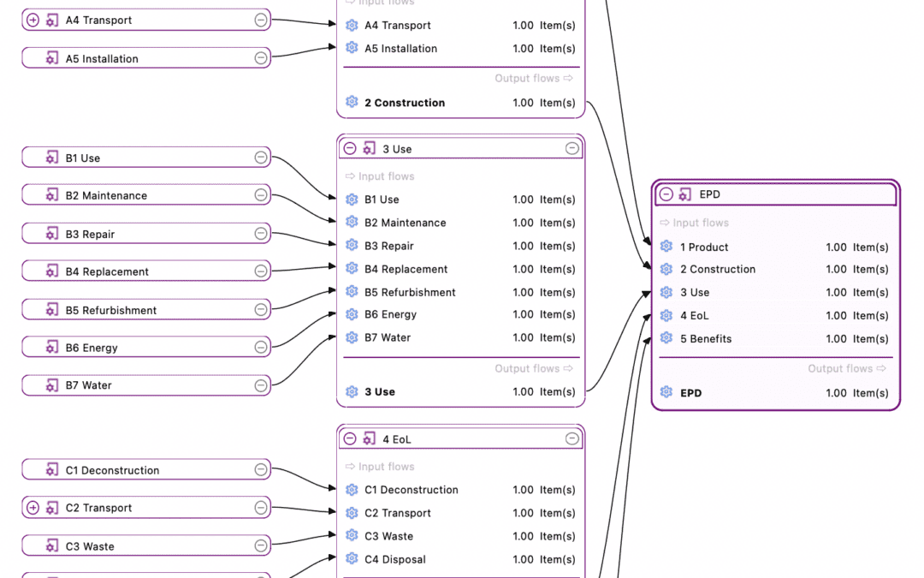Click the process icon on the B1 Use node
924x578 pixels.
click(x=52, y=158)
